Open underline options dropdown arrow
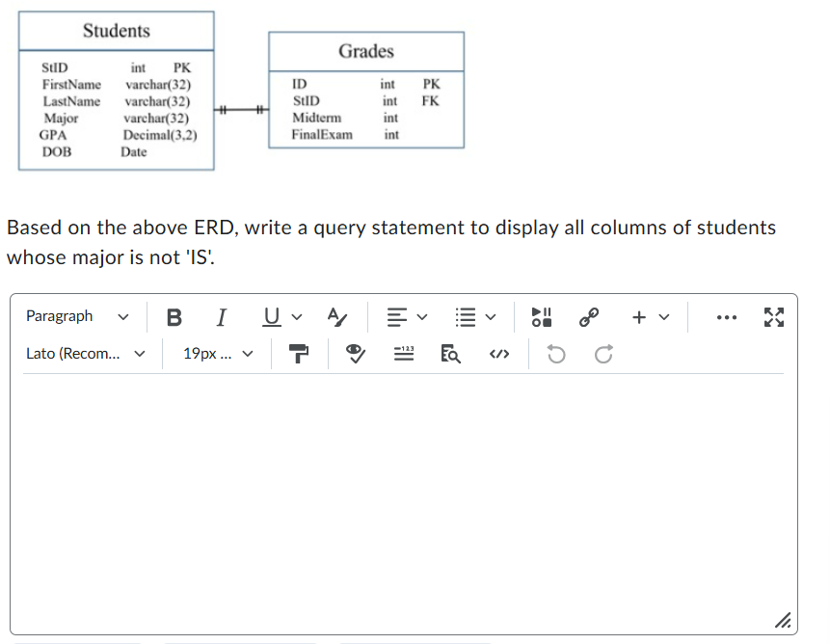This screenshot has width=830, height=644. point(297,317)
